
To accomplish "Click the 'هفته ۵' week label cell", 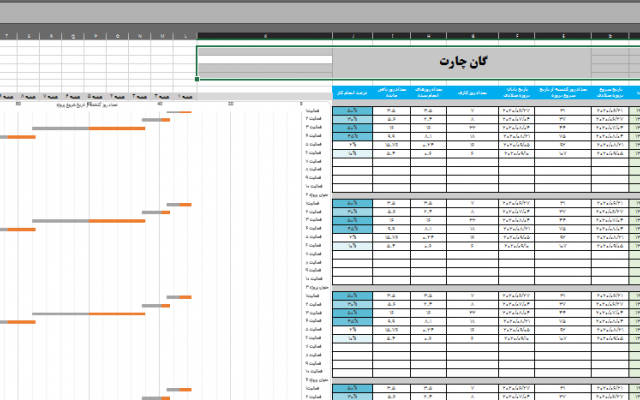I will click(94, 96).
